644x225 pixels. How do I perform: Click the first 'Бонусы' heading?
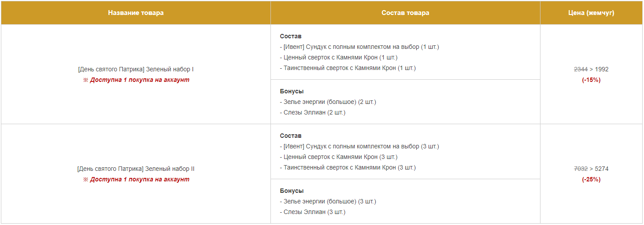(x=292, y=91)
